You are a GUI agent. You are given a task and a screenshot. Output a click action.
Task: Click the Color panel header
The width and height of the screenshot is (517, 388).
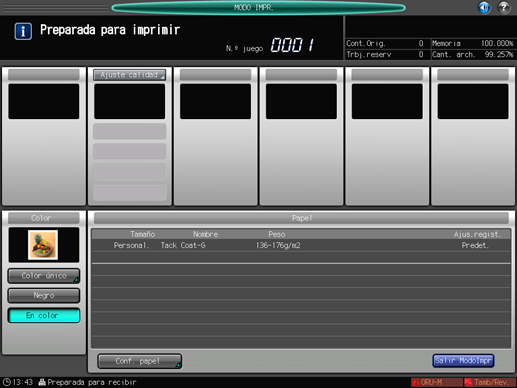[44, 218]
